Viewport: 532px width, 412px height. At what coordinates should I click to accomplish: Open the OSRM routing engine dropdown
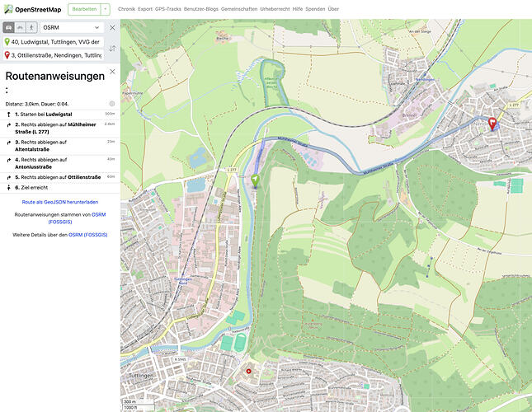(72, 27)
